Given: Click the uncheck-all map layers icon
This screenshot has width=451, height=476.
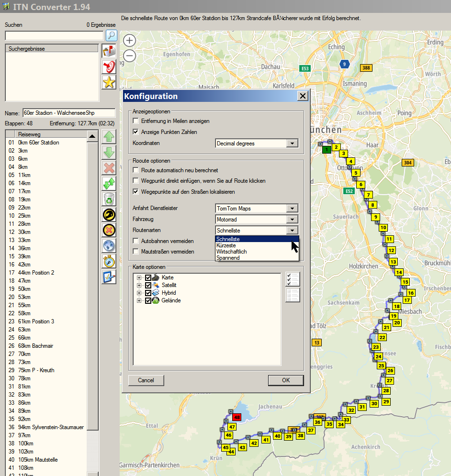Looking at the screenshot, I should point(293,295).
